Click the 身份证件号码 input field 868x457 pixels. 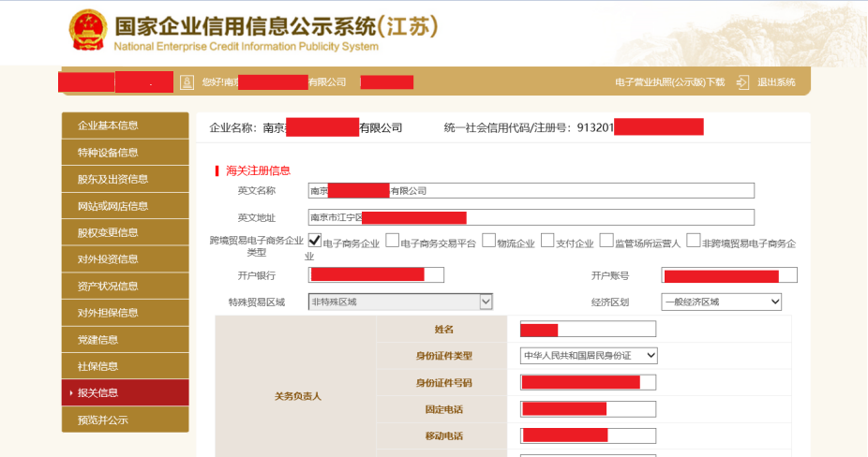[x=588, y=382]
